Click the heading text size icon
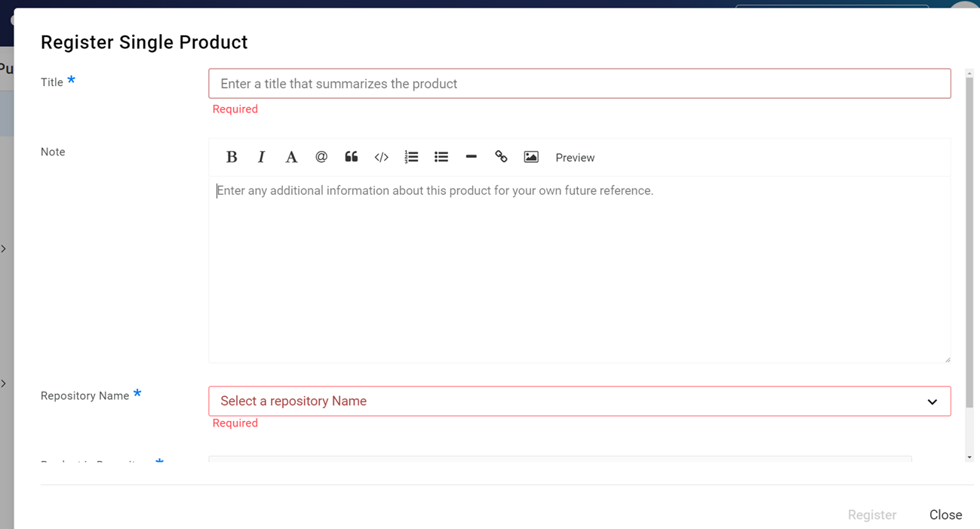980x529 pixels. coord(291,157)
